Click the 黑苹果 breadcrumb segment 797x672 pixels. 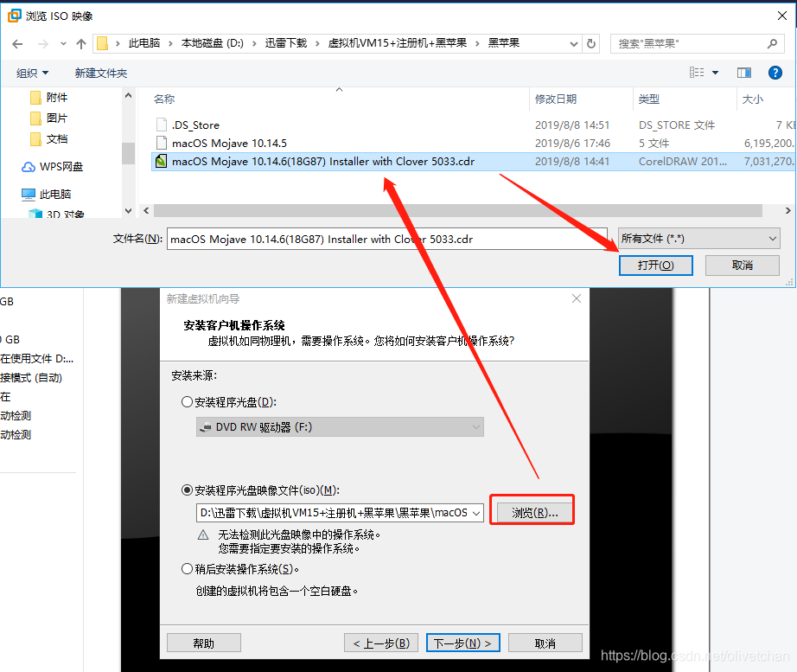tap(504, 43)
